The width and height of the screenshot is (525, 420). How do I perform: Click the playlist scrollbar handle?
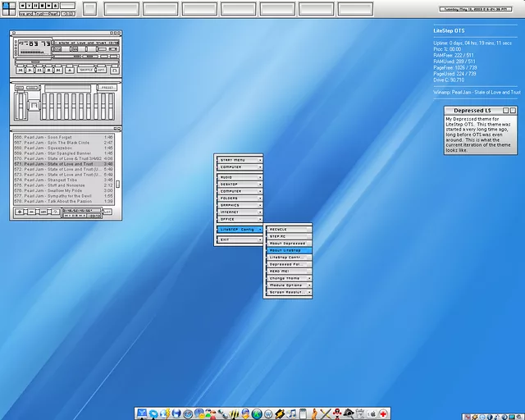pos(116,185)
